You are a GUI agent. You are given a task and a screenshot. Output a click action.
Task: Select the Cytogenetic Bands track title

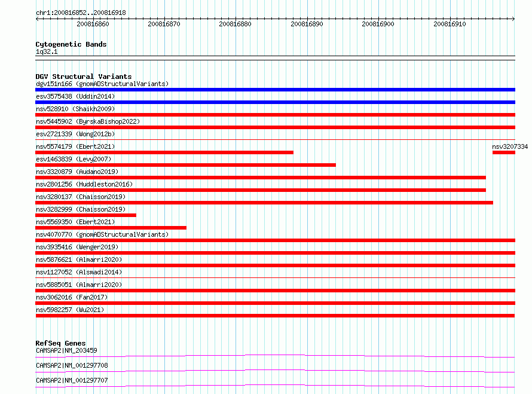pyautogui.click(x=71, y=44)
